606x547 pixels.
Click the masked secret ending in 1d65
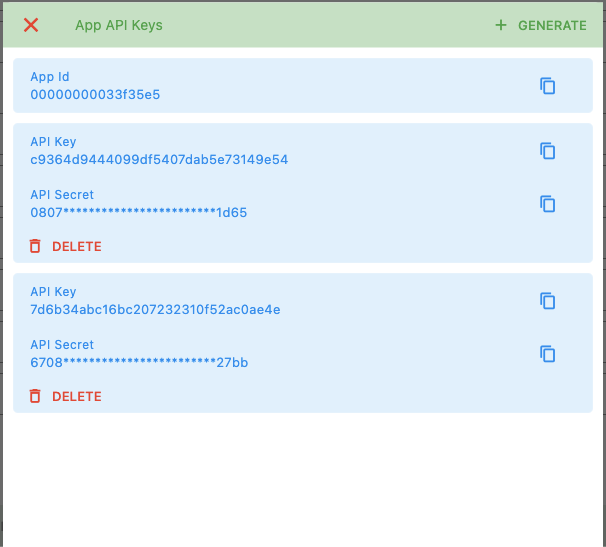pos(138,213)
